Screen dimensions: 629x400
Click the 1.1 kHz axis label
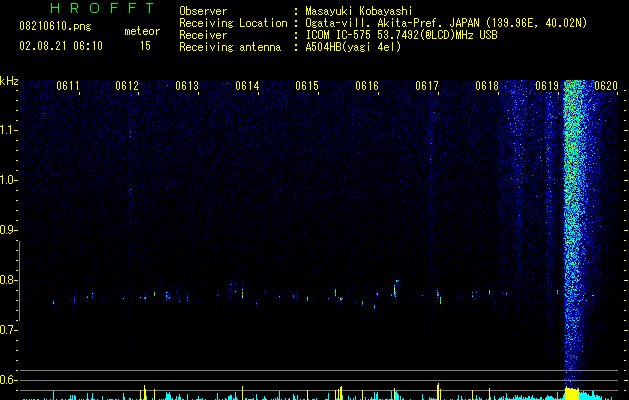click(x=8, y=130)
